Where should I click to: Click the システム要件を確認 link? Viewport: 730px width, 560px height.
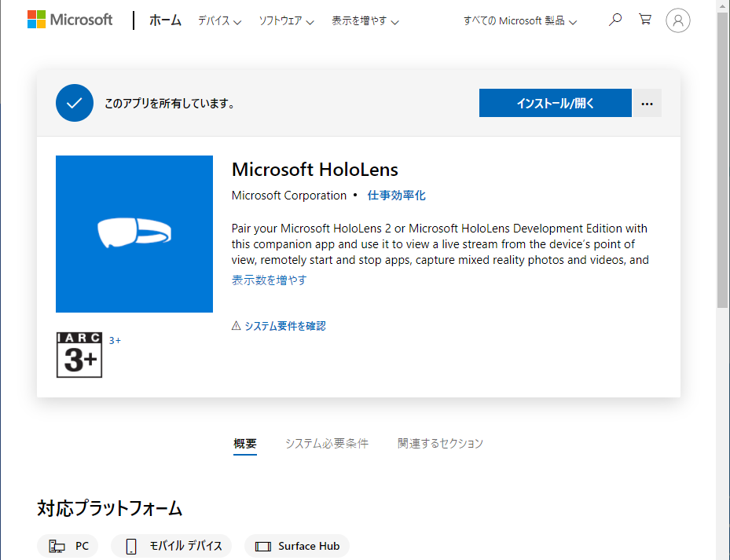[x=284, y=326]
